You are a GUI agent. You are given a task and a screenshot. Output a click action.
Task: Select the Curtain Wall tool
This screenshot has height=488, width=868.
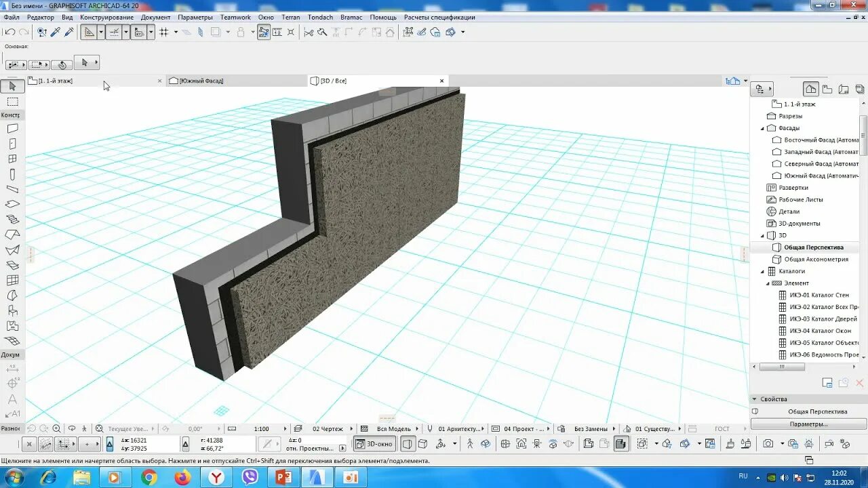(12, 280)
